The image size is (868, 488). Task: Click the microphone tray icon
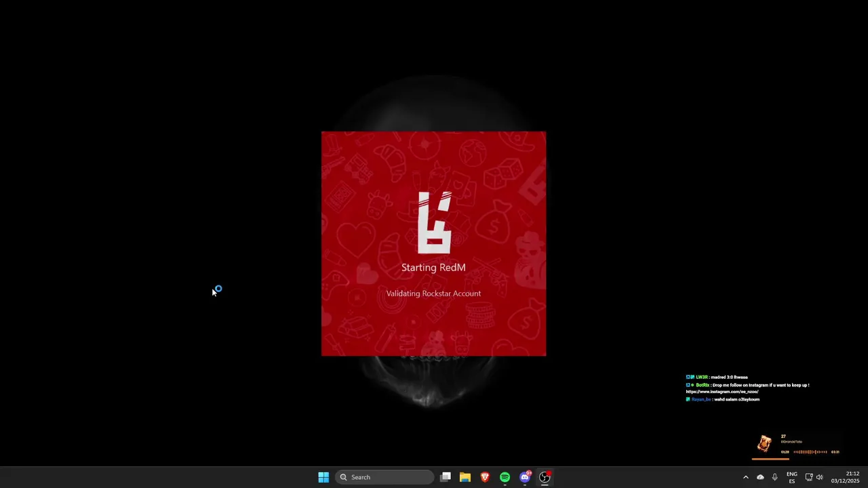(x=774, y=477)
